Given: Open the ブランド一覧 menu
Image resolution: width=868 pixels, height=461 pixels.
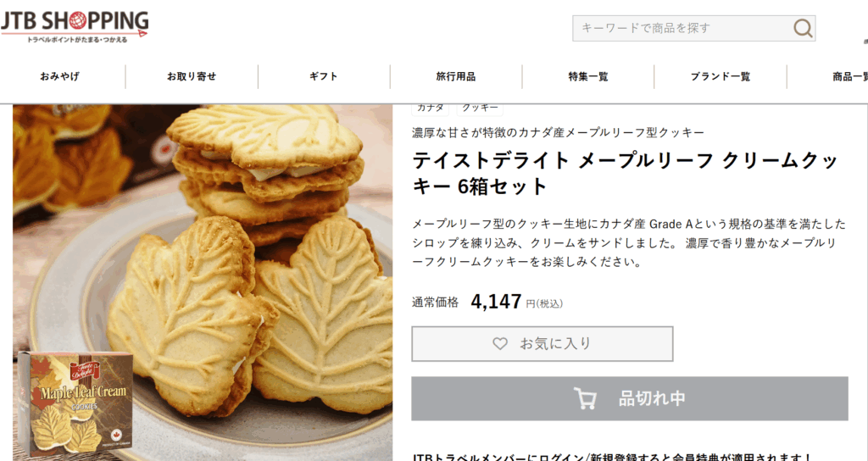Looking at the screenshot, I should click(721, 76).
